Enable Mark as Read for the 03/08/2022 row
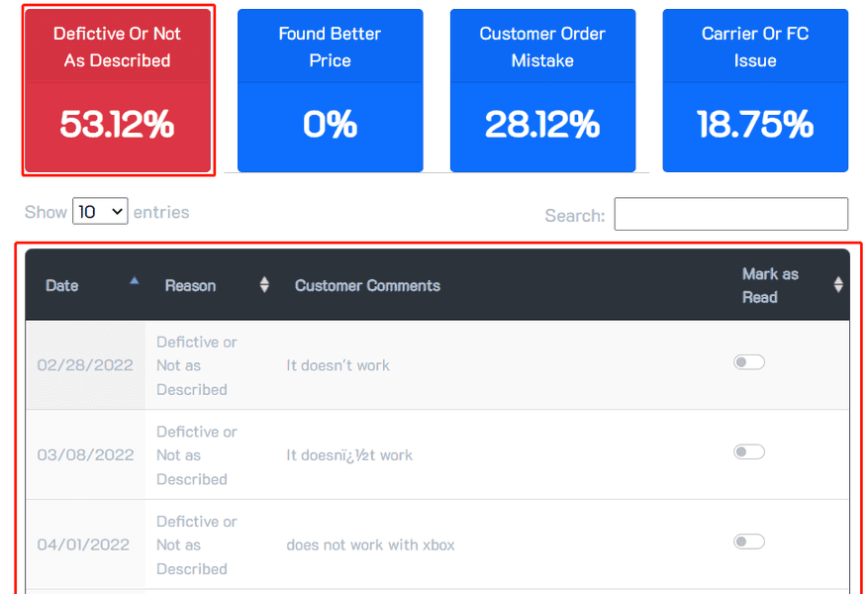 coord(749,452)
